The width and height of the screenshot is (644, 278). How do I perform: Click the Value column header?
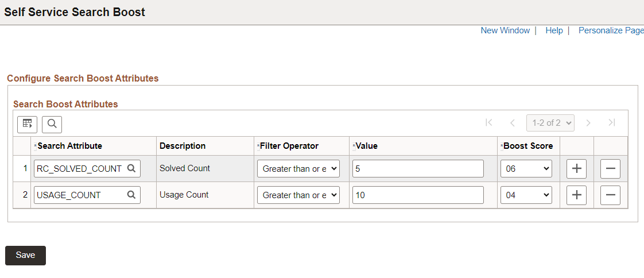click(x=366, y=146)
